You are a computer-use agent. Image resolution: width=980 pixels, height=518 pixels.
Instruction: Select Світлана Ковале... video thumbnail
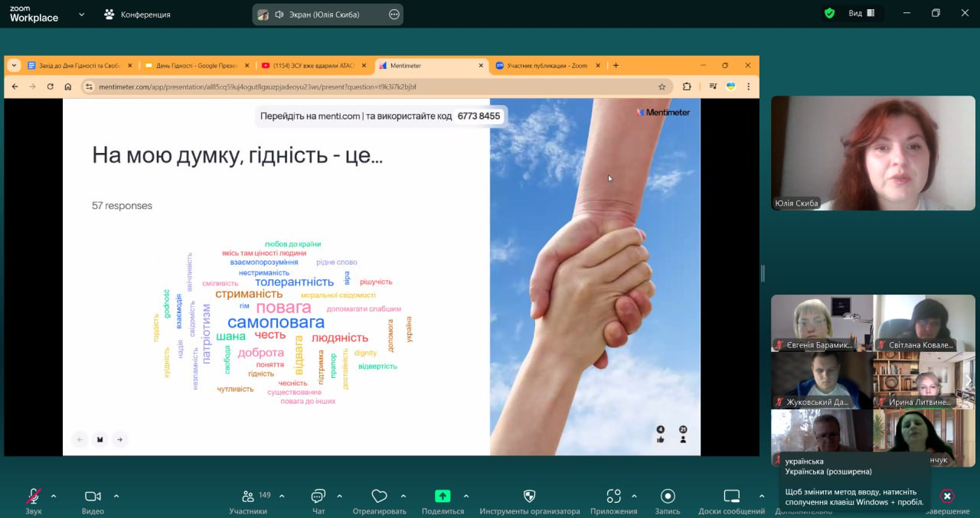point(924,323)
